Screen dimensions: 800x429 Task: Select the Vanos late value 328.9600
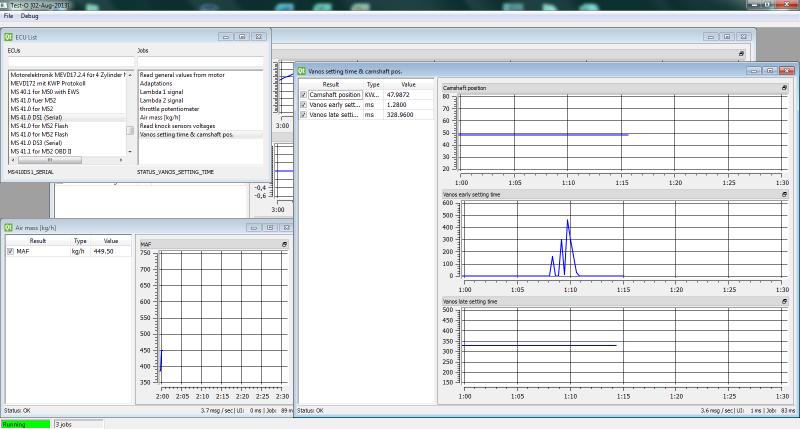click(399, 115)
